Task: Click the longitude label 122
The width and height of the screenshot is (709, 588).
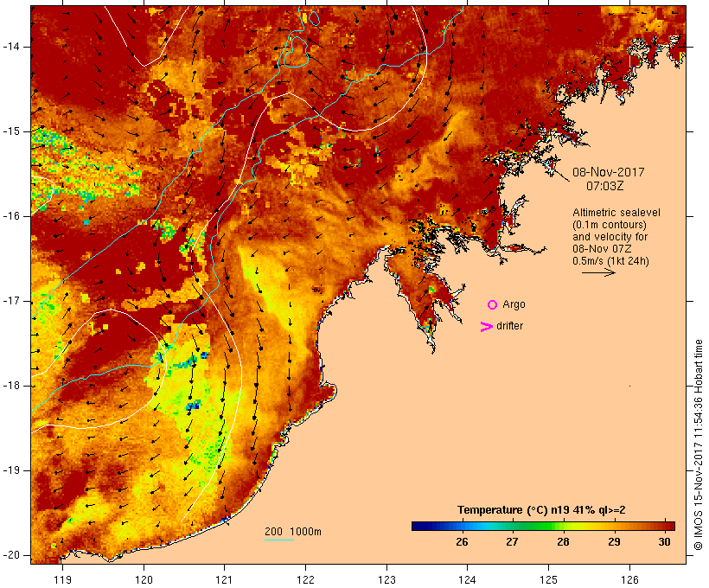Action: point(306,579)
